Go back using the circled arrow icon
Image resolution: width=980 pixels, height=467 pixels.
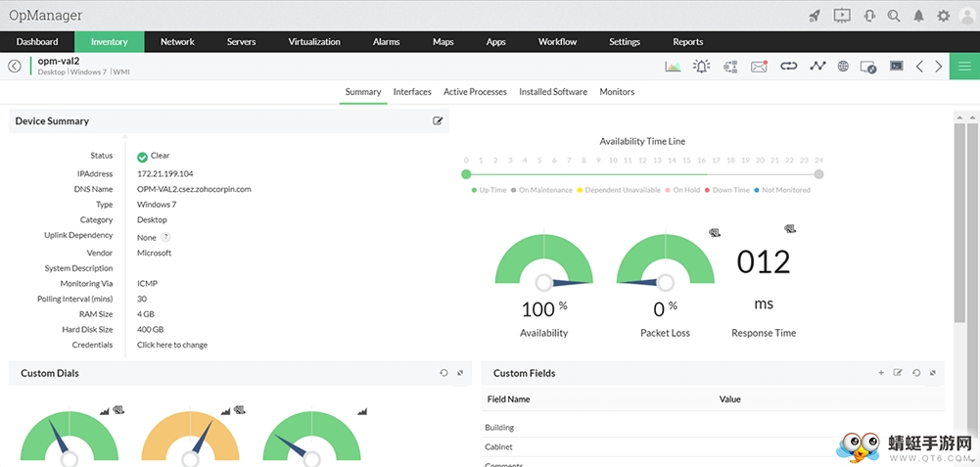(15, 66)
